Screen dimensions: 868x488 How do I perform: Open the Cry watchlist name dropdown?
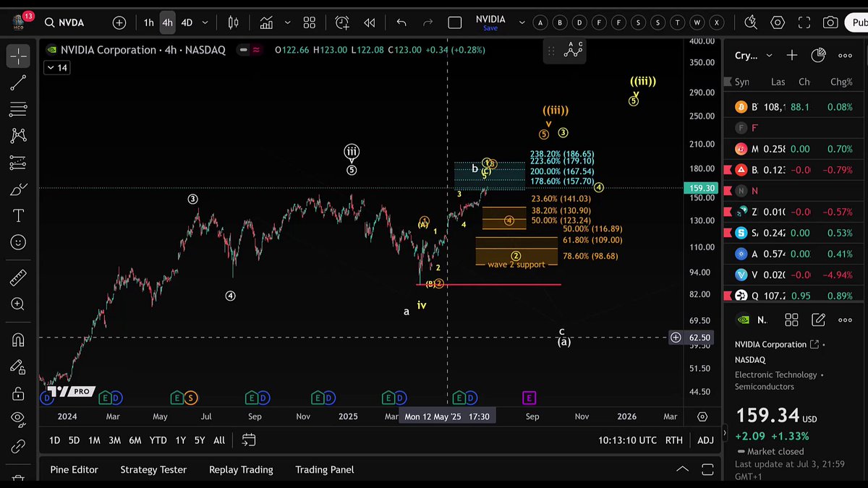(x=754, y=55)
